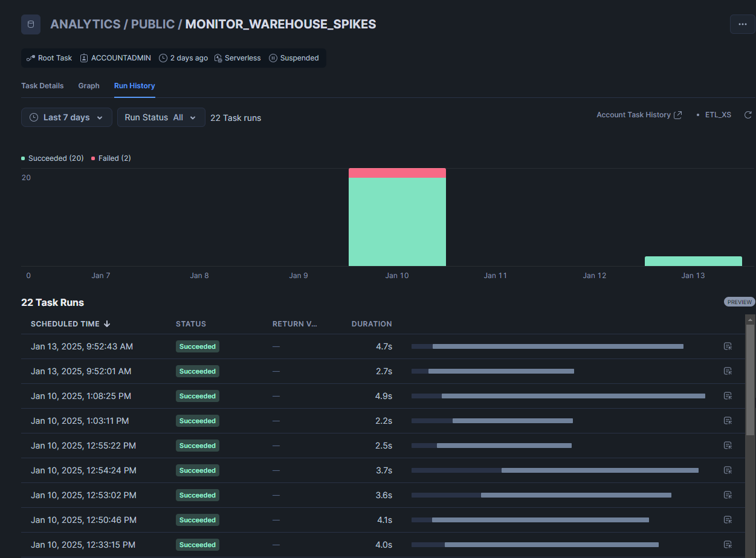Viewport: 756px width, 558px height.
Task: Switch to the Task Details tab
Action: (42, 86)
